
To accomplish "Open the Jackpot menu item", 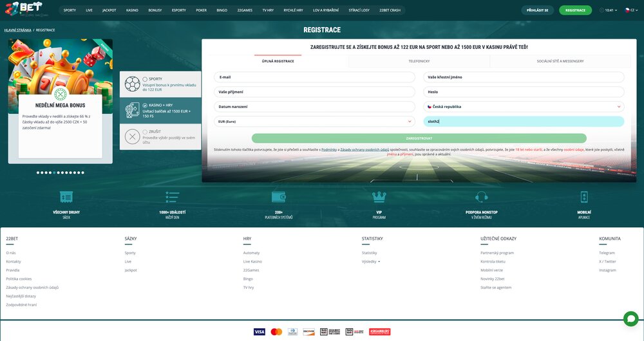I will pyautogui.click(x=109, y=10).
